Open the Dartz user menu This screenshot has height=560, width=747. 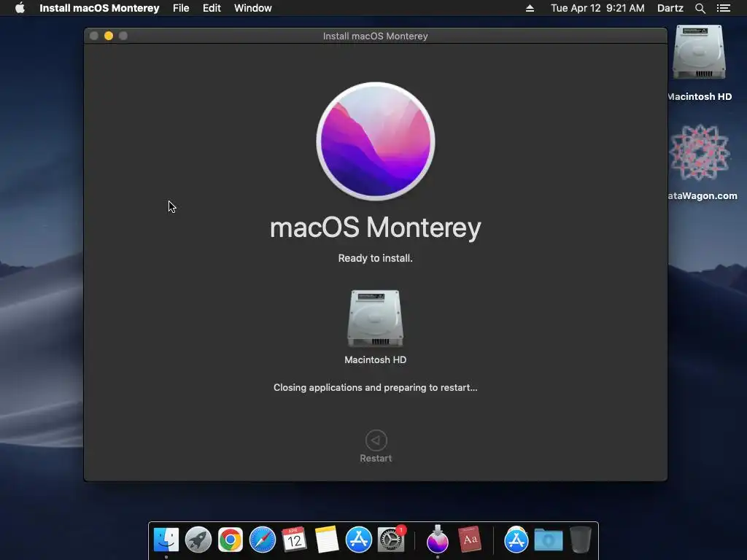point(670,8)
